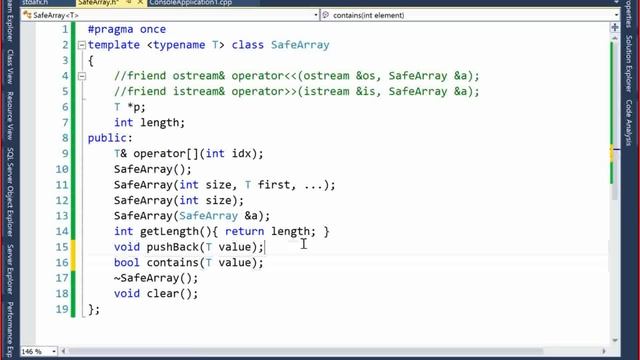
Task: Click the class icon beside SafeArray<T> in the scope box
Action: (27, 15)
